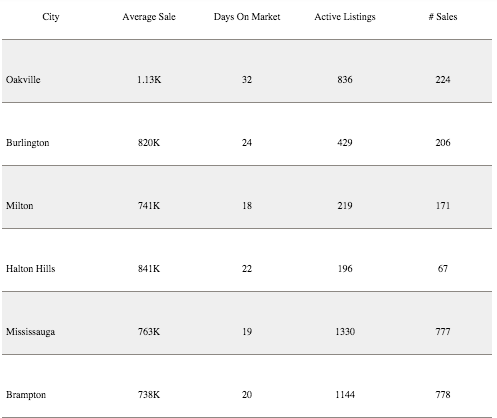Click the Average Sale column header

[149, 17]
